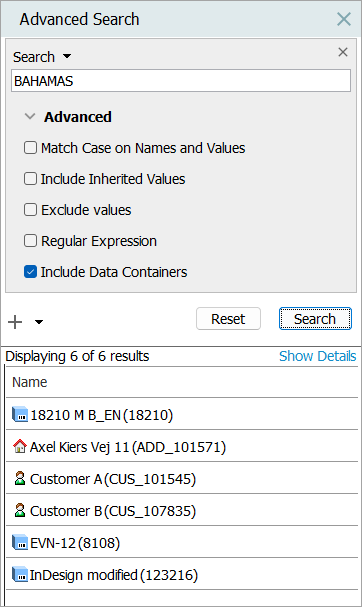Image resolution: width=362 pixels, height=607 pixels.
Task: Click the house icon for Axel Kiers Vej 11
Action: (x=20, y=446)
